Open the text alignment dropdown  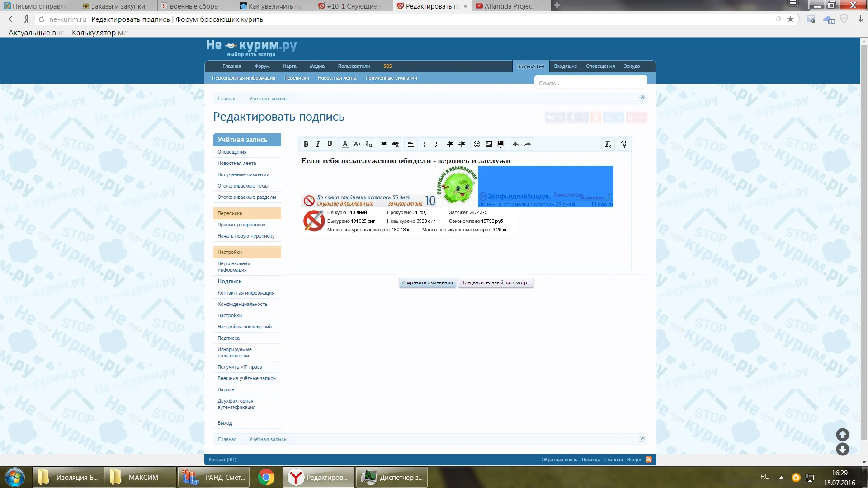[410, 144]
